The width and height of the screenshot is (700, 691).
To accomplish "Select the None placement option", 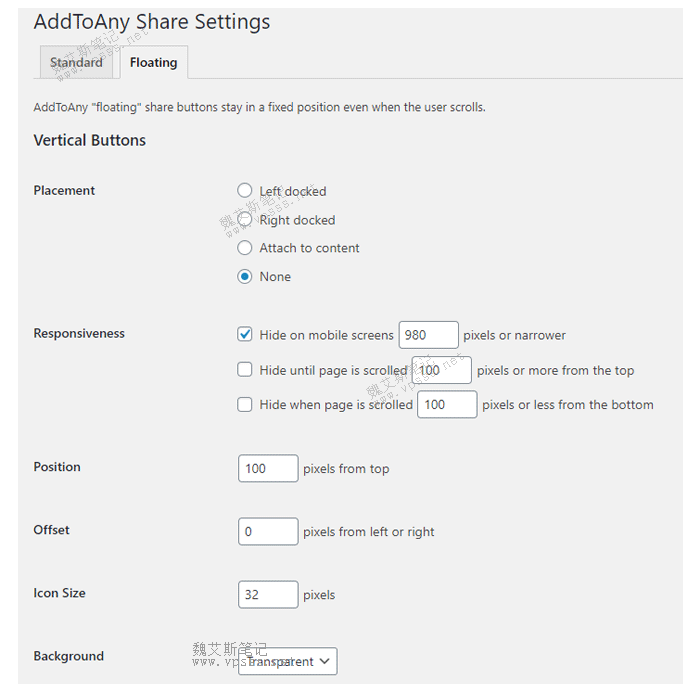I will coord(245,276).
